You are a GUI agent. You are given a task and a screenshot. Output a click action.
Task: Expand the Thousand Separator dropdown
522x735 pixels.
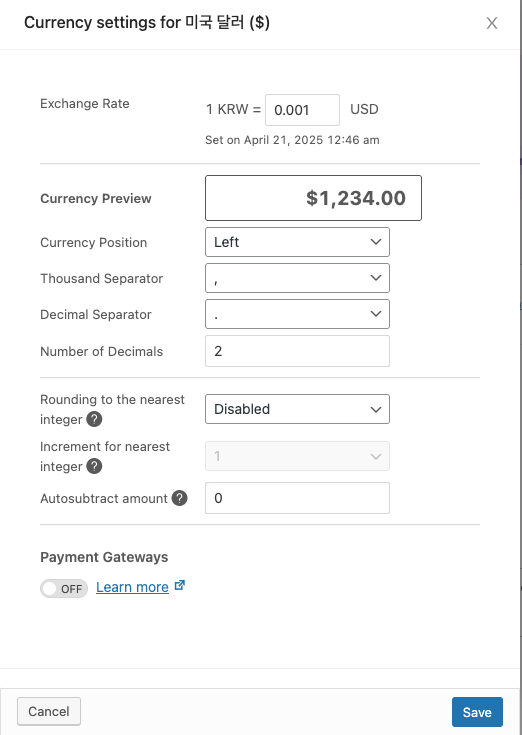point(297,278)
